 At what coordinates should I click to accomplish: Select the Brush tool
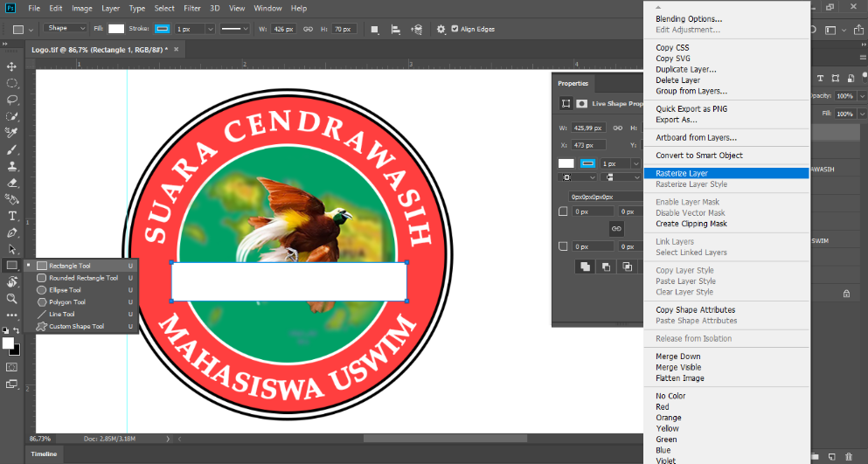coord(11,149)
